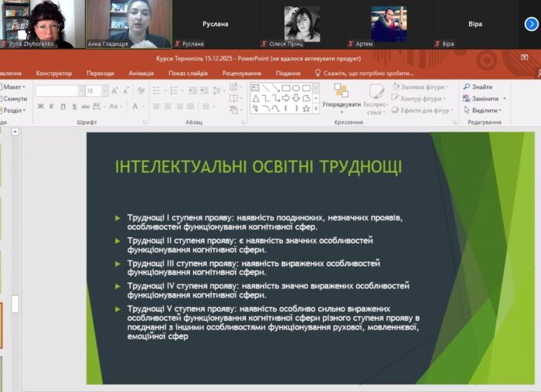
Task: Toggle italic formatting (К) in the Font group
Action: coord(52,107)
